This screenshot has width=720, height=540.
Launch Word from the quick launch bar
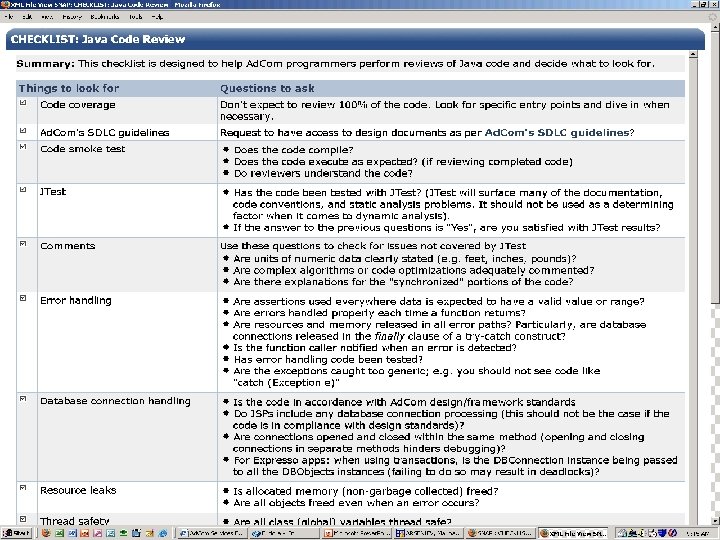tap(72, 533)
